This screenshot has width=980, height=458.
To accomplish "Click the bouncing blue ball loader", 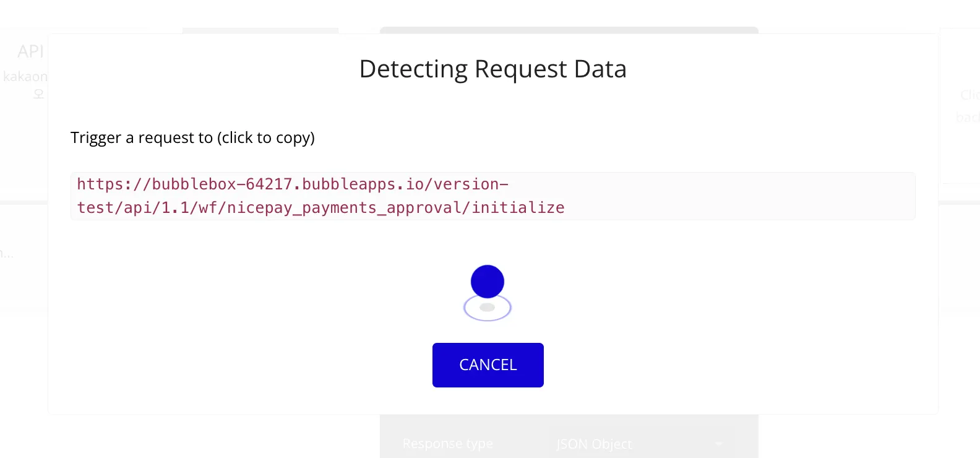I will click(488, 282).
